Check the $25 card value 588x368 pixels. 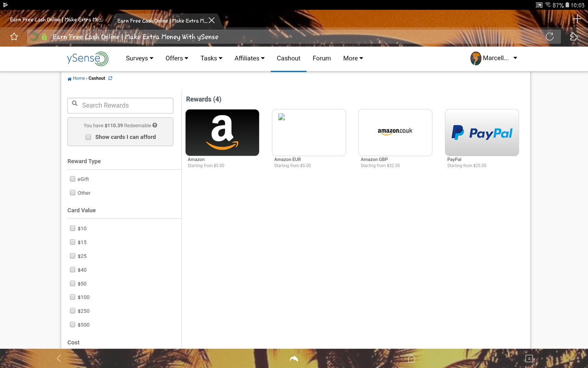(73, 256)
